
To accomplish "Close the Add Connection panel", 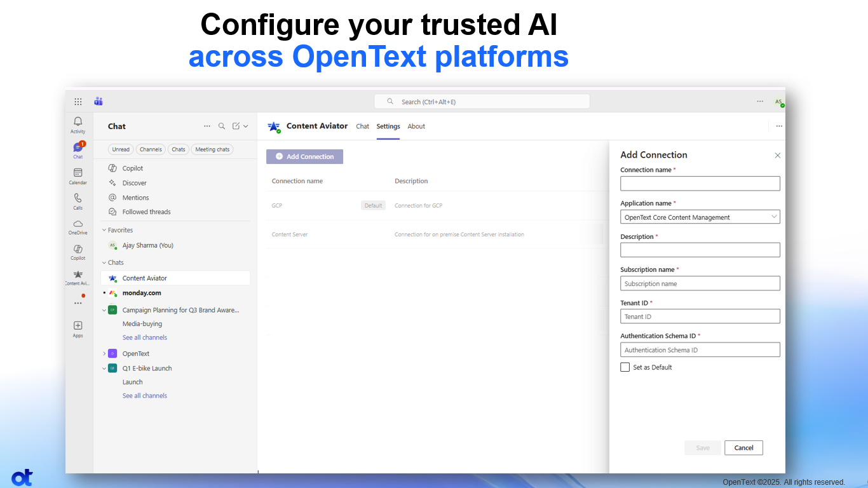I will (x=777, y=156).
